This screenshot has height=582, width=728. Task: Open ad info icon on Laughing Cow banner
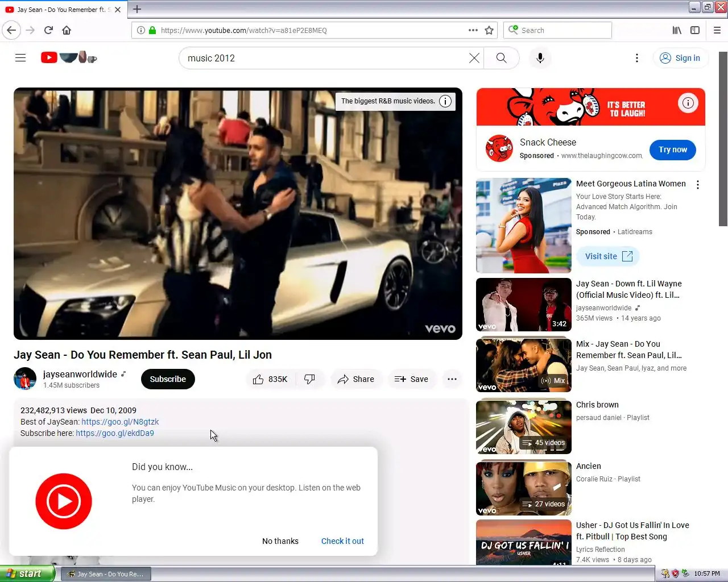tap(688, 103)
